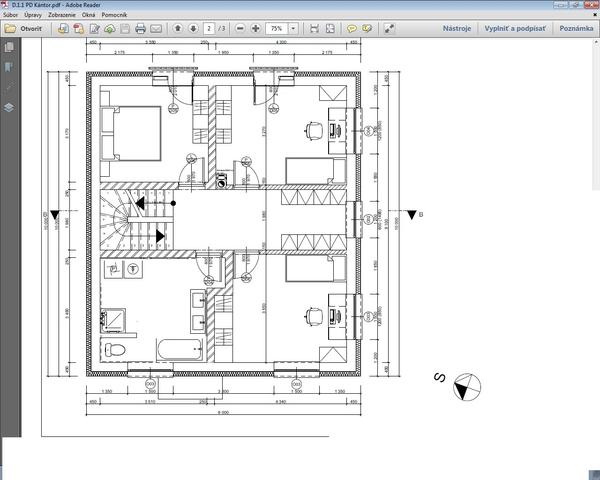Open the Nástroje pane

(457, 29)
